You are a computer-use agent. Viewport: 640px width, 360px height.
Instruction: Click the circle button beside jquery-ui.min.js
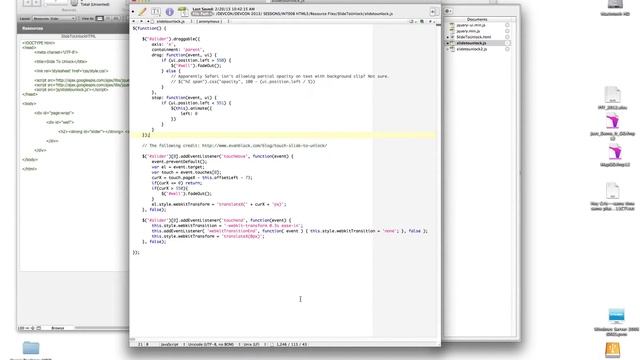pos(507,25)
